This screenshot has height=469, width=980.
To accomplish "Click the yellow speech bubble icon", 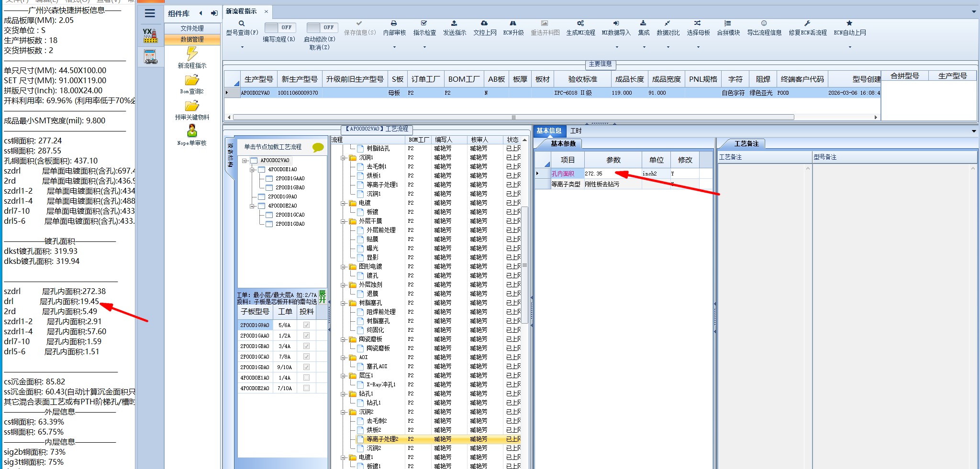I will coord(318,147).
